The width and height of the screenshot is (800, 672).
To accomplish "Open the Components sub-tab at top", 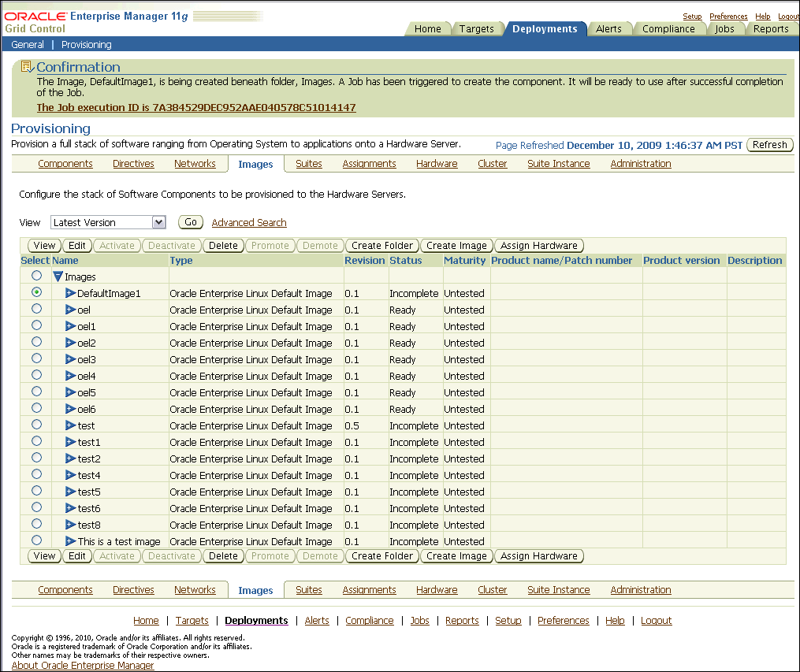I will click(x=65, y=164).
